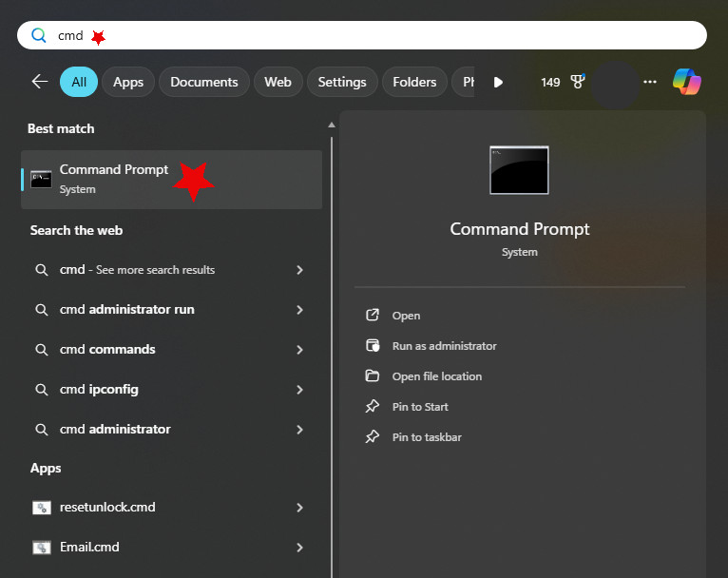Switch to the Settings filter tab
Image resolution: width=728 pixels, height=578 pixels.
point(342,82)
